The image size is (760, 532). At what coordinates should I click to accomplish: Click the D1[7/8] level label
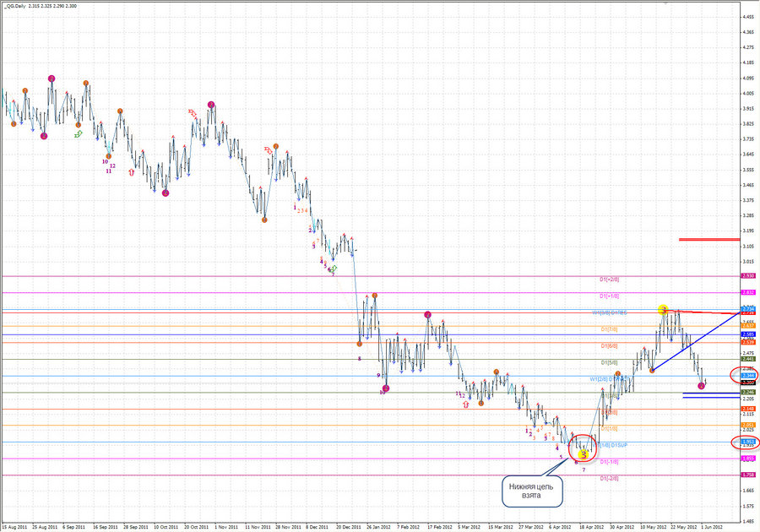point(610,329)
